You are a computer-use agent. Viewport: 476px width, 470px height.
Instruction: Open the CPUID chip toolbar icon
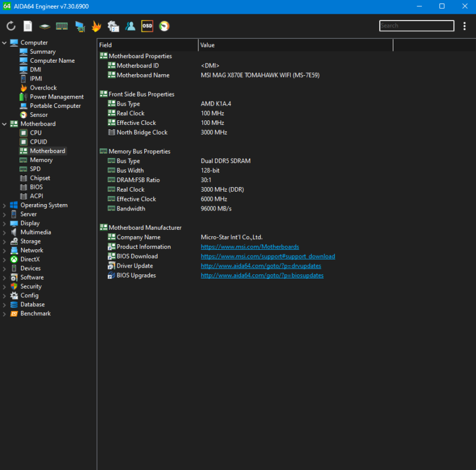(x=44, y=26)
